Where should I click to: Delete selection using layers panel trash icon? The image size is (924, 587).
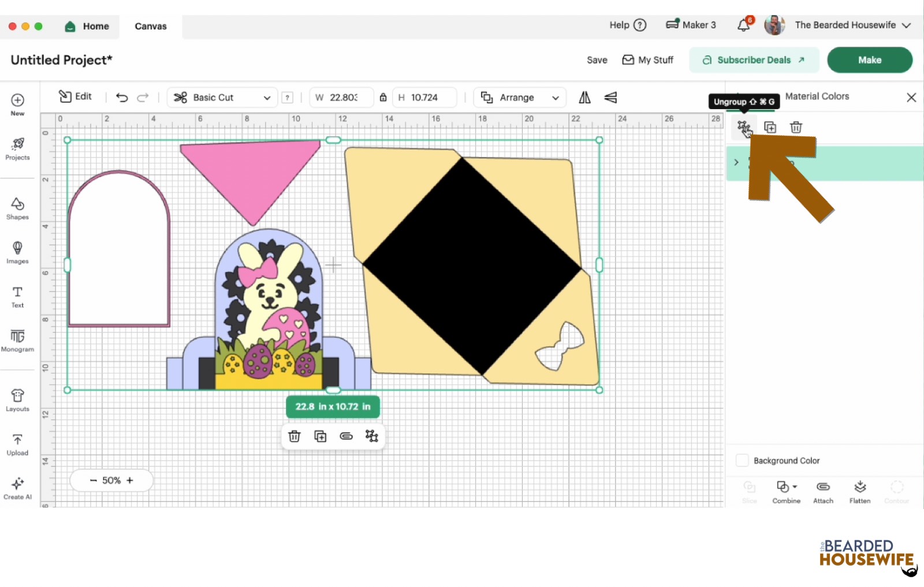click(x=796, y=127)
